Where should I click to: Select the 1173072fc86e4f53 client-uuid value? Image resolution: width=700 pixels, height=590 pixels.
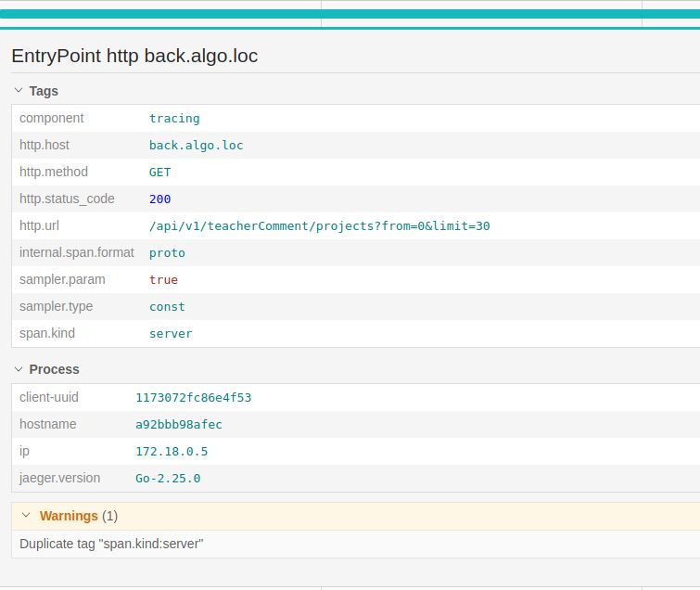point(193,397)
